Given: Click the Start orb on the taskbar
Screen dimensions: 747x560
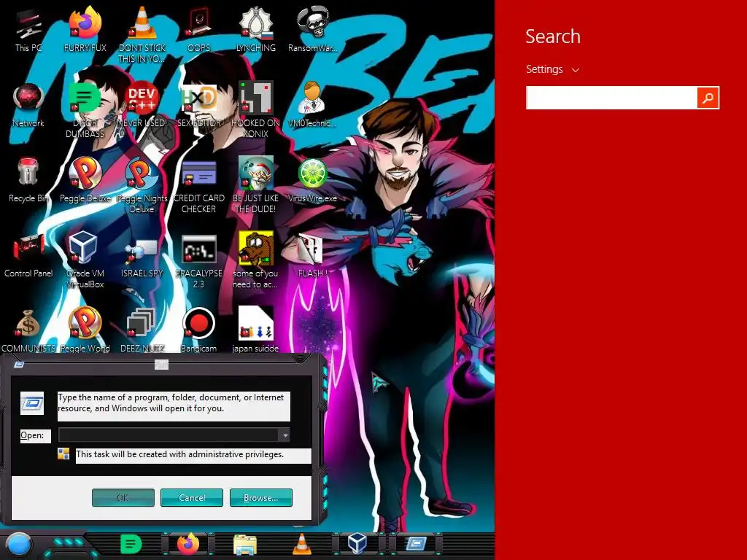Looking at the screenshot, I should [x=18, y=545].
